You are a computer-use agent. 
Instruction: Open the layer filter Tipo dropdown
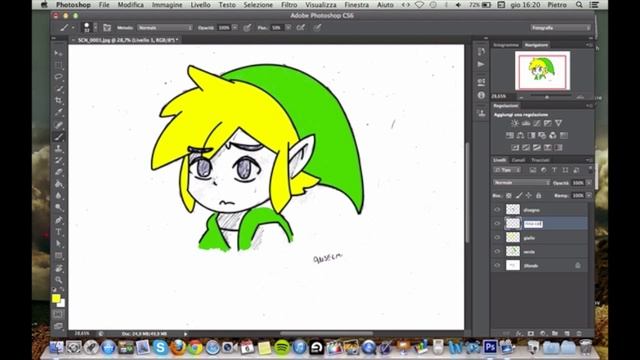click(507, 170)
